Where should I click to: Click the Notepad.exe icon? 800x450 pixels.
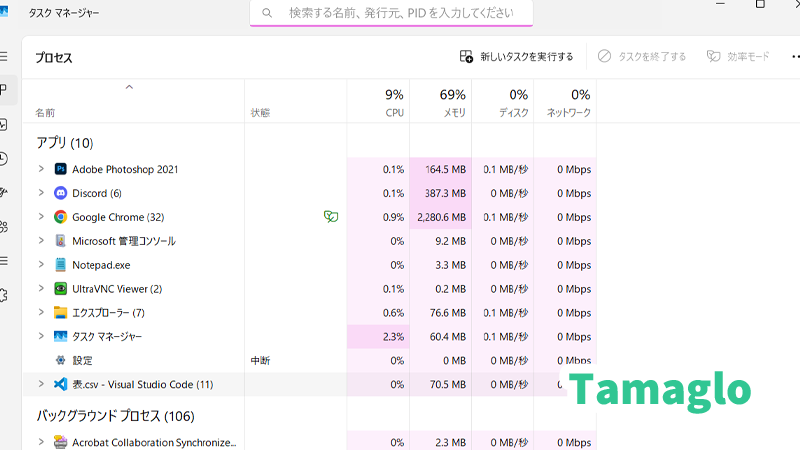(60, 265)
